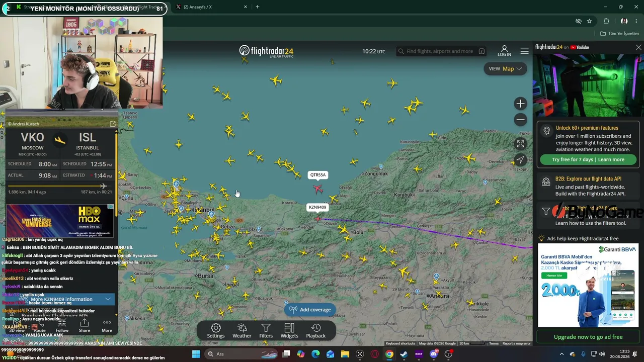Open Tüm Yer İşaretleri bookmarks folder

[620, 34]
